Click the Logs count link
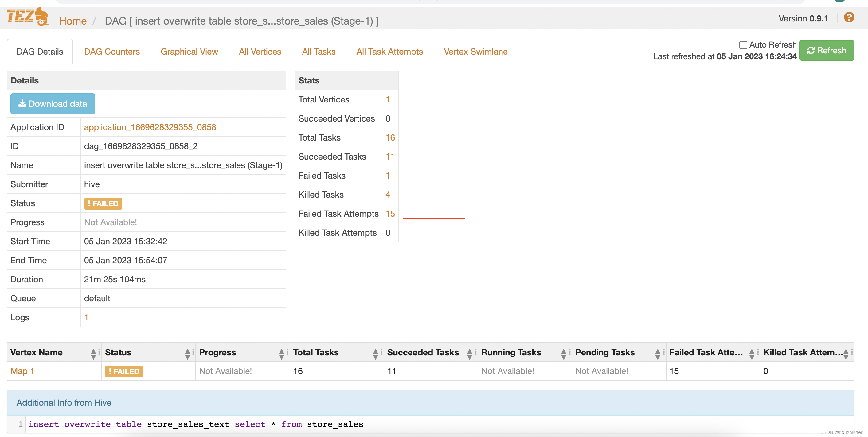Image resolution: width=868 pixels, height=437 pixels. [x=87, y=317]
